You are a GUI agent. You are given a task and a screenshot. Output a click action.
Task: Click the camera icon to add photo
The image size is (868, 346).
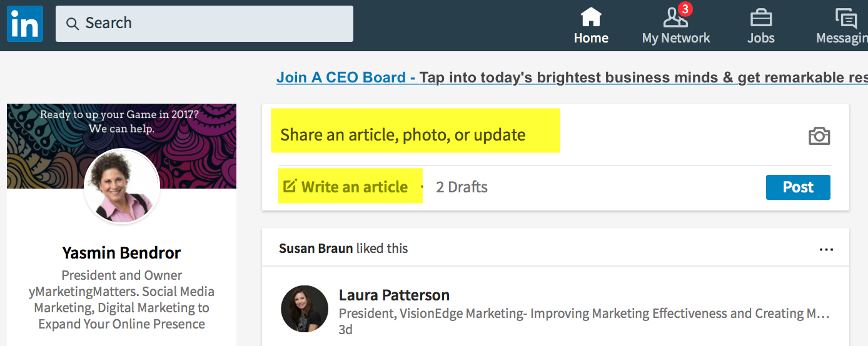[819, 136]
